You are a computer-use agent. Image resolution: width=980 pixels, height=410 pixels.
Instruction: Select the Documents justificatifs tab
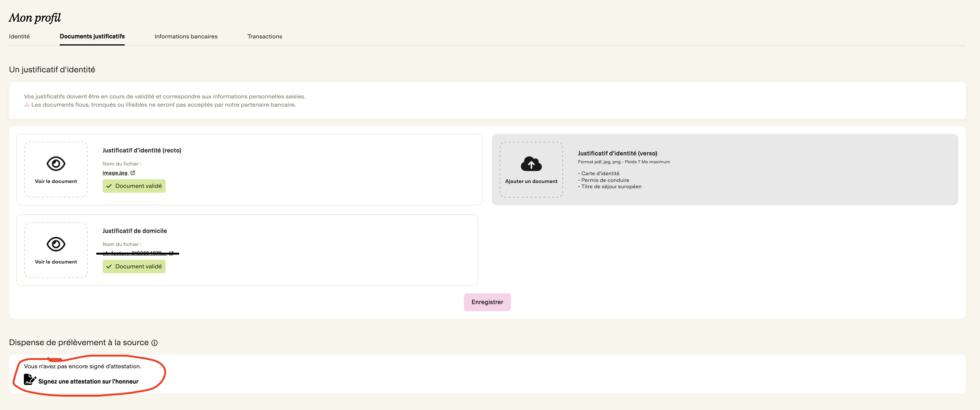point(92,37)
